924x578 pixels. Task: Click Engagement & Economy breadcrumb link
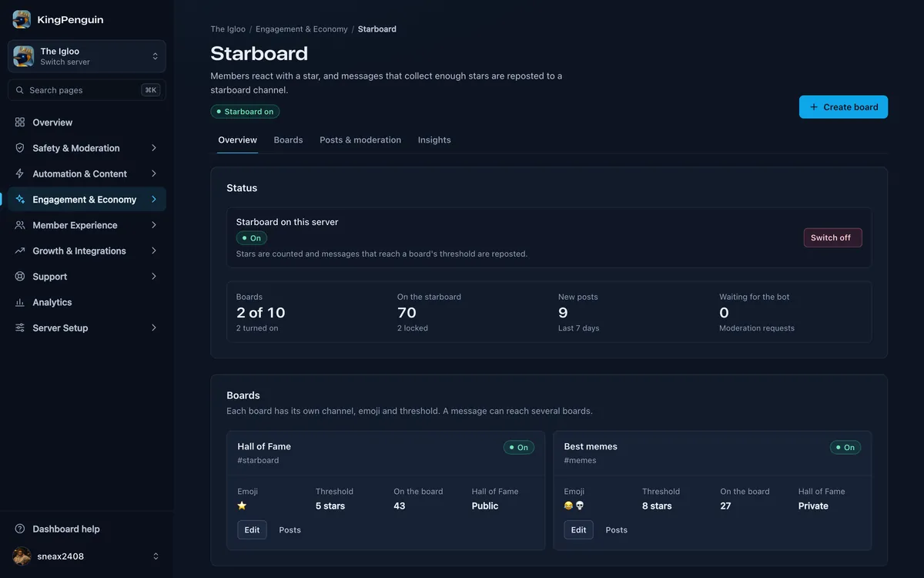point(302,29)
